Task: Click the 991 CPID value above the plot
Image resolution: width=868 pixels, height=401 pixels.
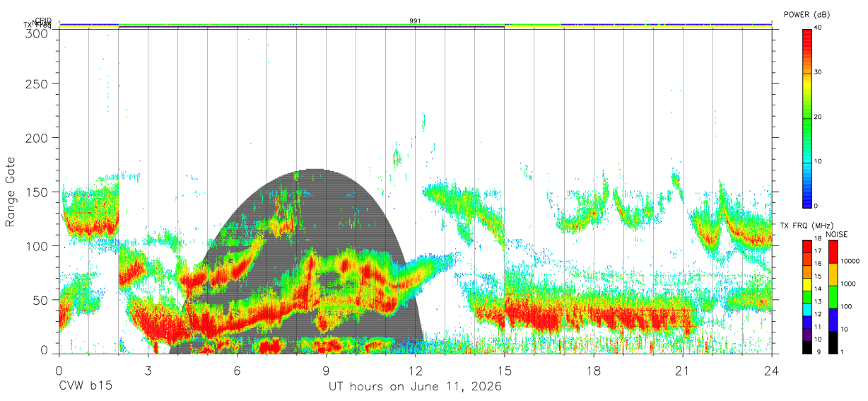Action: (x=415, y=21)
